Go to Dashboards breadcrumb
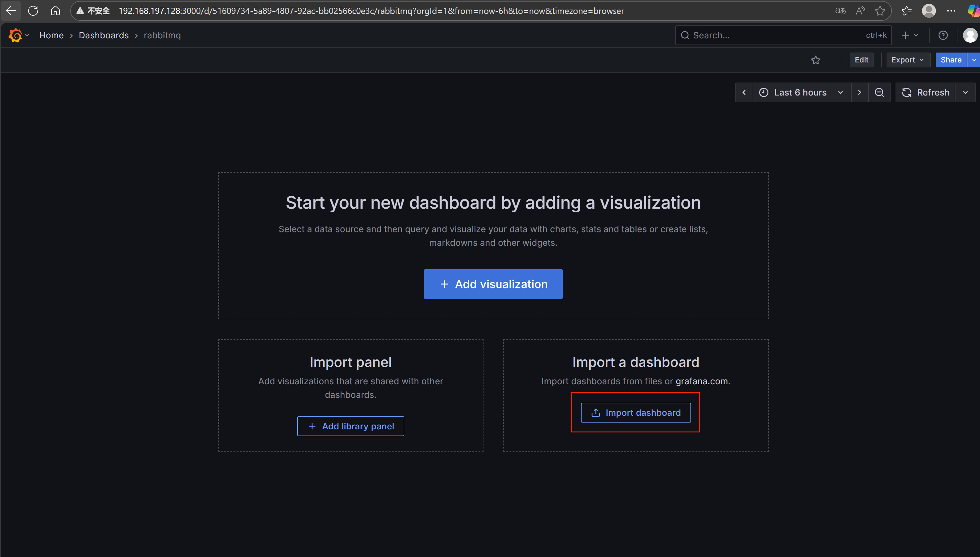The image size is (980, 557). coord(104,35)
